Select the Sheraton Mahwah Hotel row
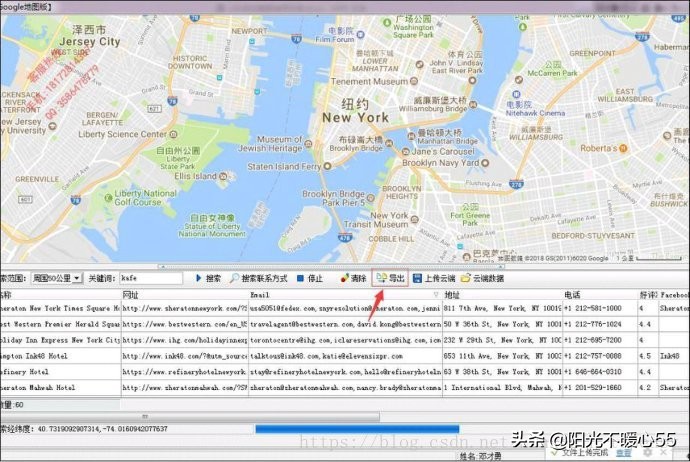The image size is (690, 462). click(60, 388)
